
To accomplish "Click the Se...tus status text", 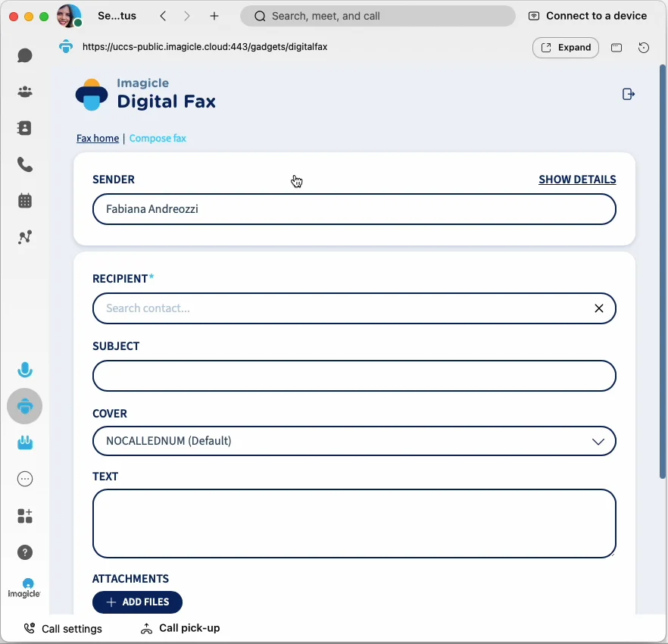I will pyautogui.click(x=117, y=16).
